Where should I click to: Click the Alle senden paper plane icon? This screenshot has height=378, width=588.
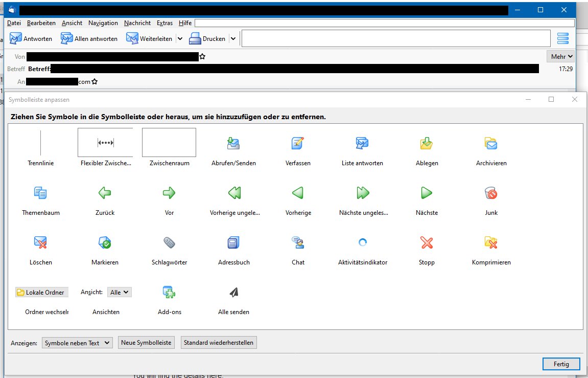(233, 292)
